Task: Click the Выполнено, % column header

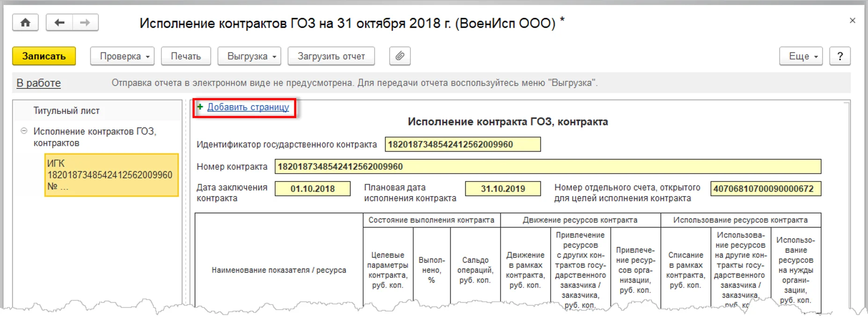Action: pos(431,270)
